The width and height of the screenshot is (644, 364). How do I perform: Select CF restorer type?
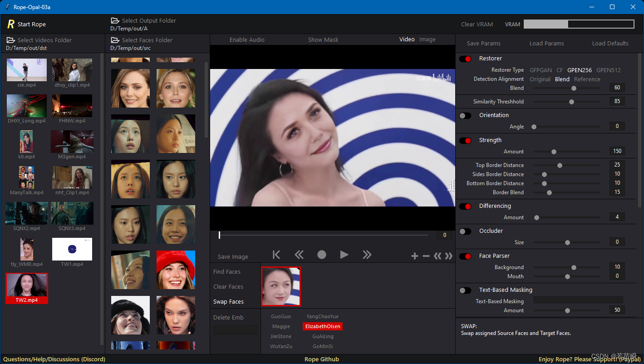tap(560, 70)
